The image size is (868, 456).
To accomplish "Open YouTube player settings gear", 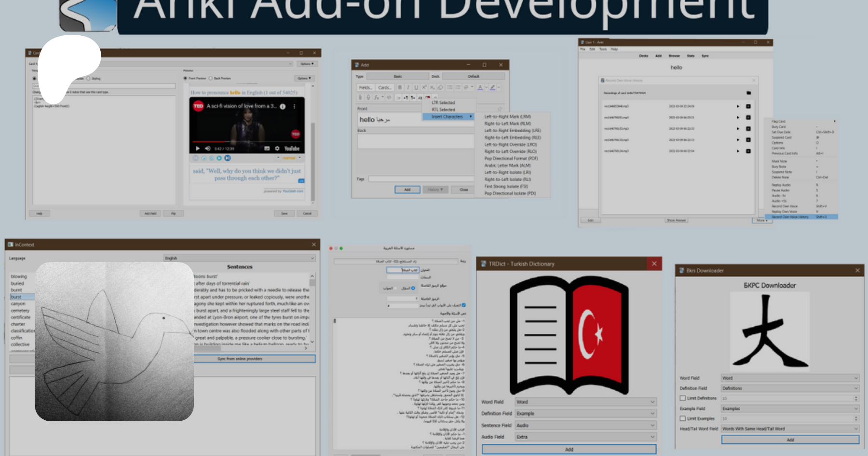I will [277, 149].
